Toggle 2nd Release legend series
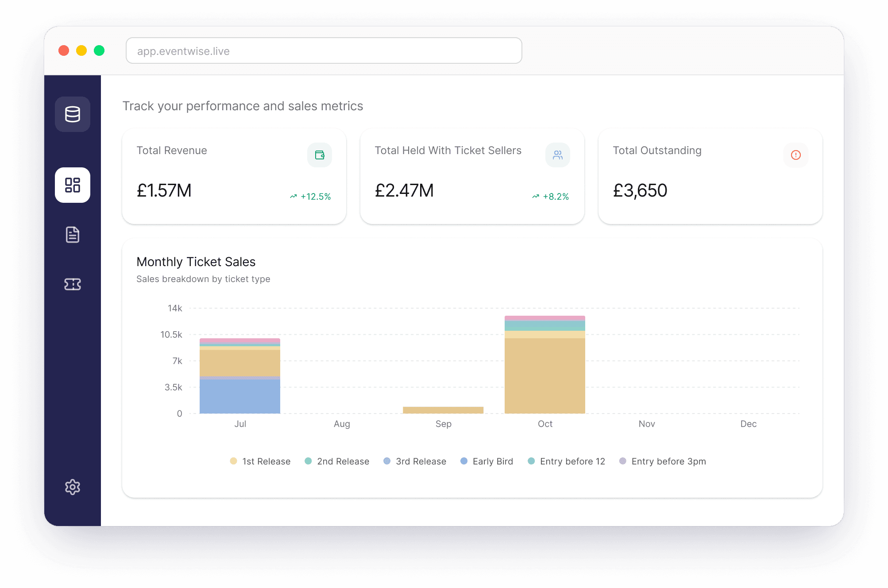The width and height of the screenshot is (888, 588). click(x=337, y=461)
